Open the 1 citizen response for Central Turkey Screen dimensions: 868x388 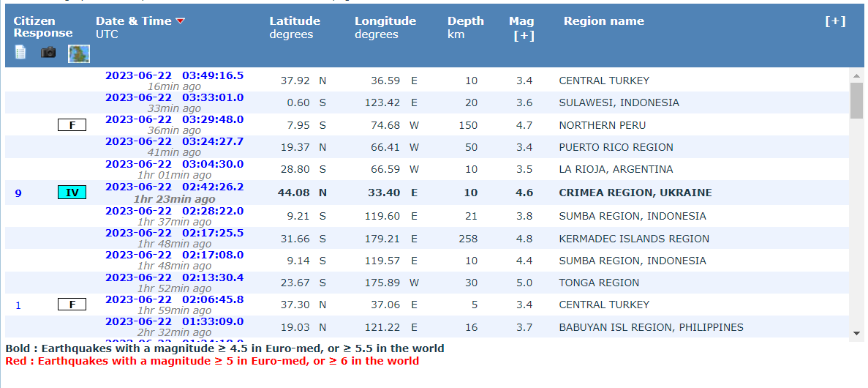[x=18, y=305]
